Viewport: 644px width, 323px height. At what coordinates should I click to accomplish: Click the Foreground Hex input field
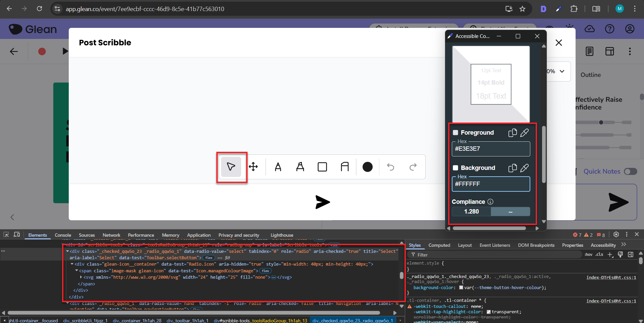click(x=491, y=149)
